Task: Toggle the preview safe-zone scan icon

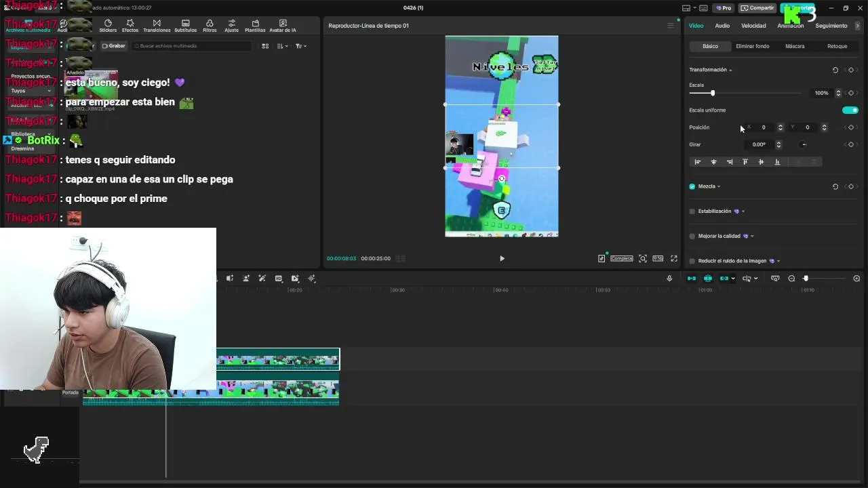Action: [x=643, y=258]
